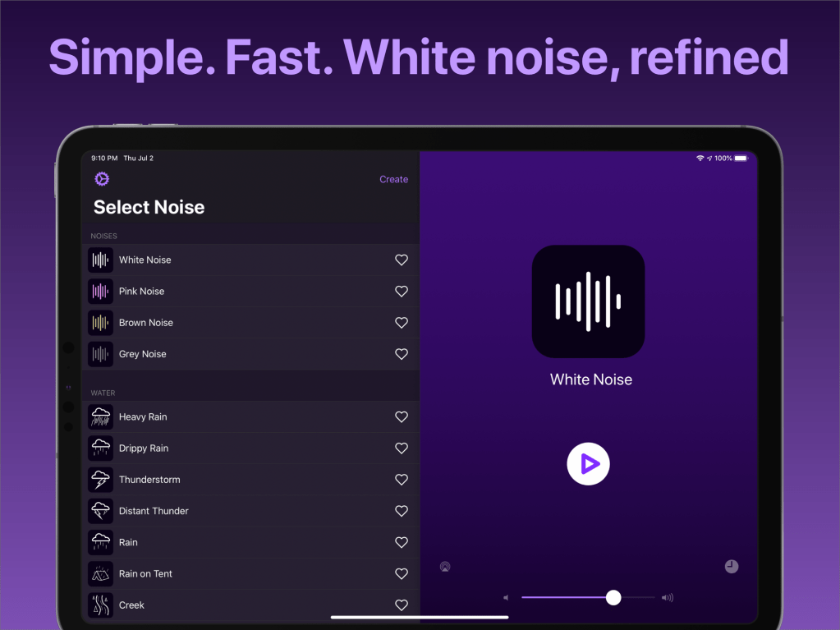The image size is (840, 630).
Task: Open the sleep timer icon
Action: point(732,566)
